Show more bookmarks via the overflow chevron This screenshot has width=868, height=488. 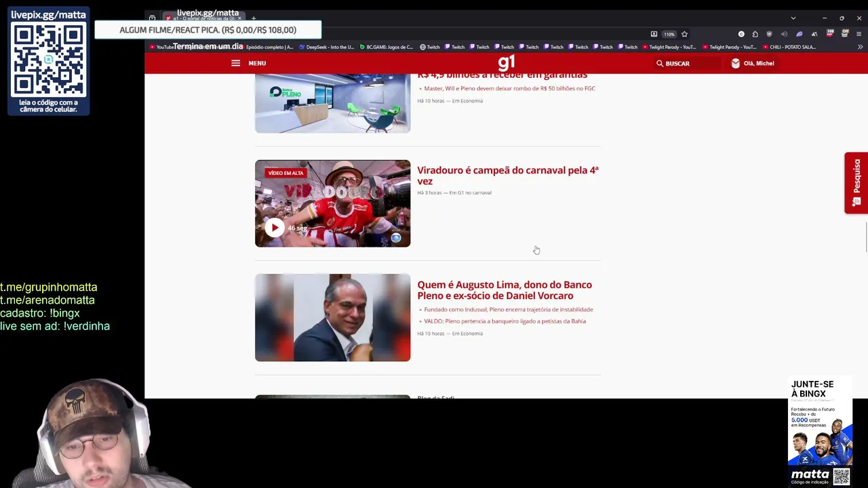(860, 47)
